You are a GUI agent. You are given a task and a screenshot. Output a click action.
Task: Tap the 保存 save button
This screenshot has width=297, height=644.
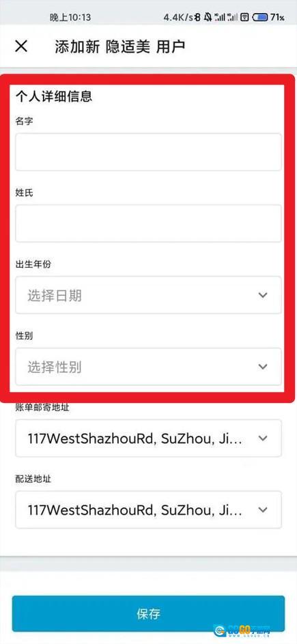pyautogui.click(x=148, y=613)
